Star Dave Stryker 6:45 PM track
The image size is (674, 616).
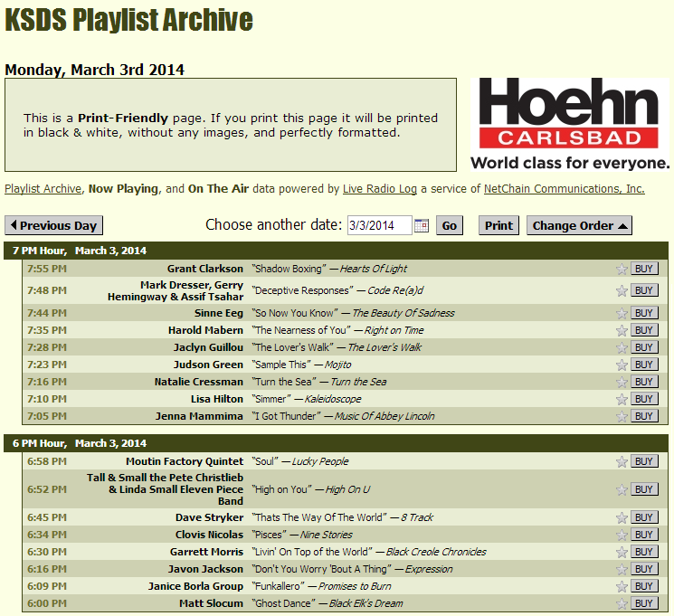coord(622,517)
